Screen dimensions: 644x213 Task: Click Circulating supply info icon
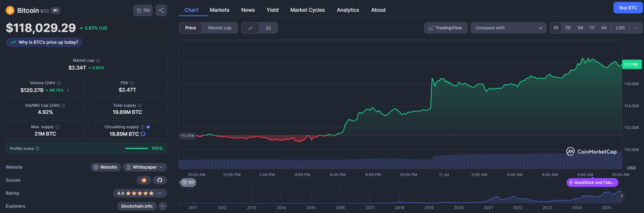point(142,127)
